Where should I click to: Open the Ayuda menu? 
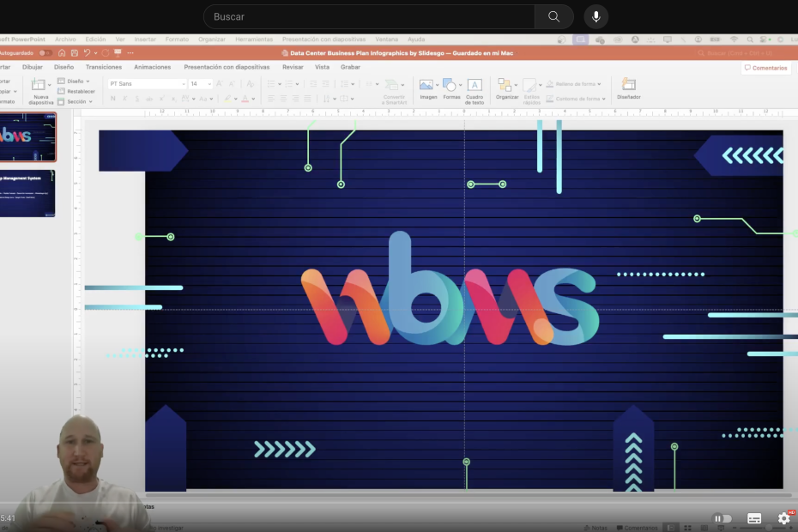[416, 39]
